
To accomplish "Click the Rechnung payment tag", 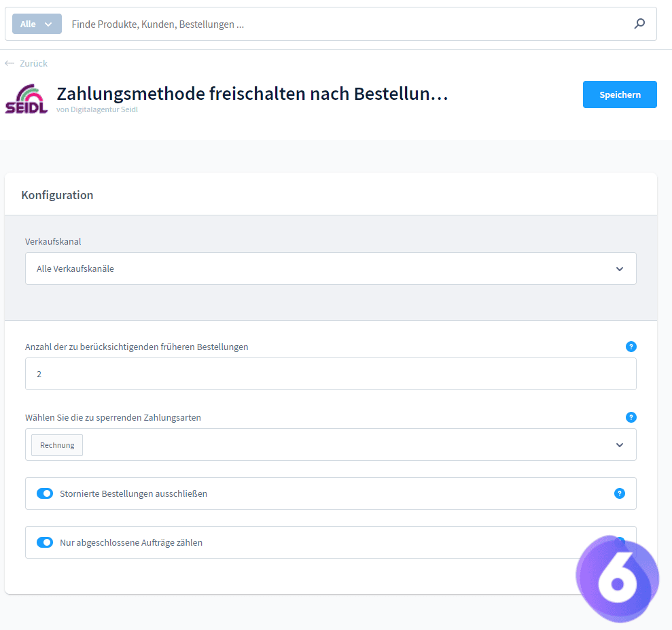I will [x=56, y=444].
